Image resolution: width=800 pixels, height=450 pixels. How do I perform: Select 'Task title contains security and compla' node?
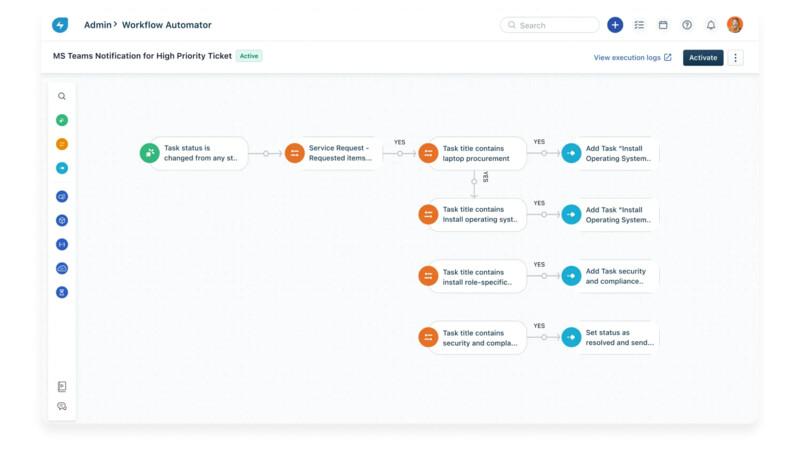(x=472, y=337)
